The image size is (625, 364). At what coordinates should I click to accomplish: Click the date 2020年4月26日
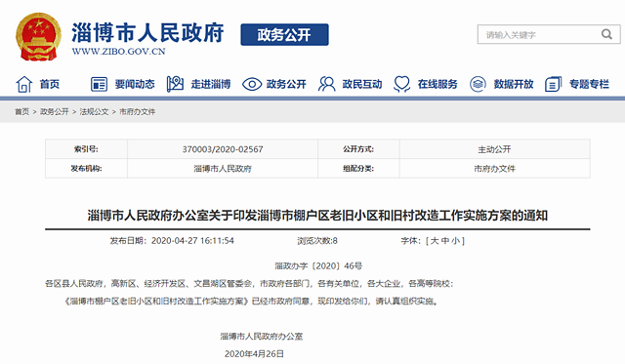(254, 353)
